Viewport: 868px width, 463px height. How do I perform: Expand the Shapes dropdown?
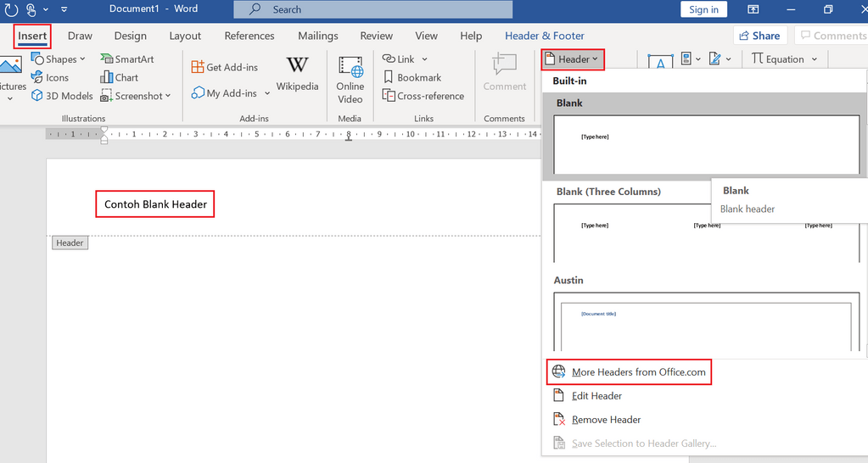82,59
